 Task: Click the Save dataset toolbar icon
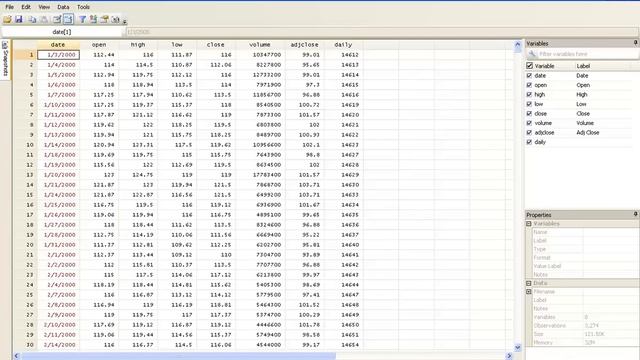19,19
